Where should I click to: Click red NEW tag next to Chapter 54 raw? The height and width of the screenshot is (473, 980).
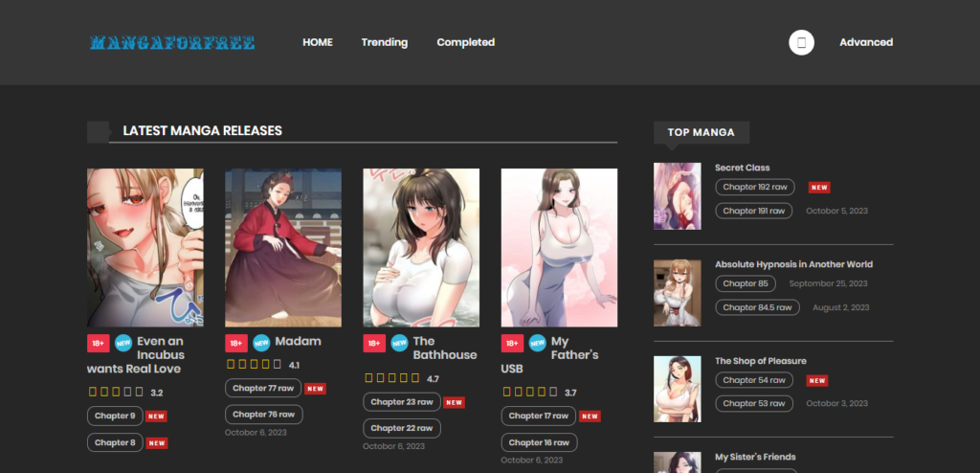[x=817, y=380]
